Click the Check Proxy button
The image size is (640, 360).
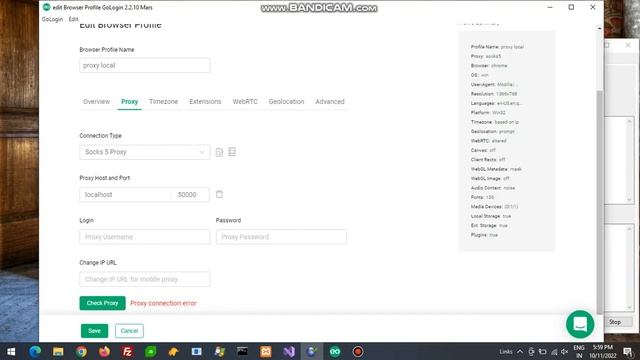(x=102, y=303)
